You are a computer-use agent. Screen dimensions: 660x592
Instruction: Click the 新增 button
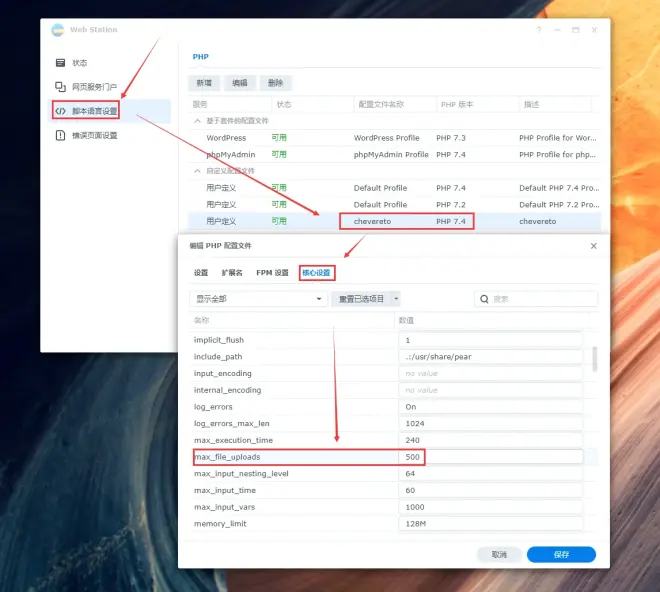[x=204, y=83]
